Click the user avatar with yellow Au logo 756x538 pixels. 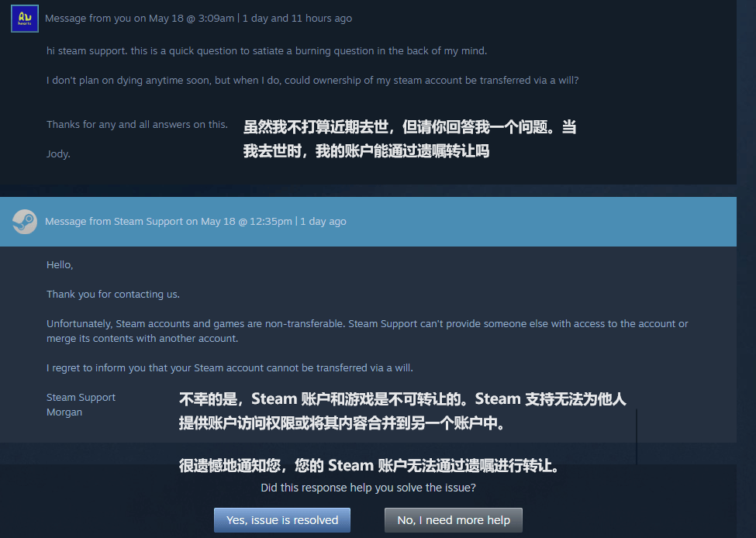click(x=25, y=19)
